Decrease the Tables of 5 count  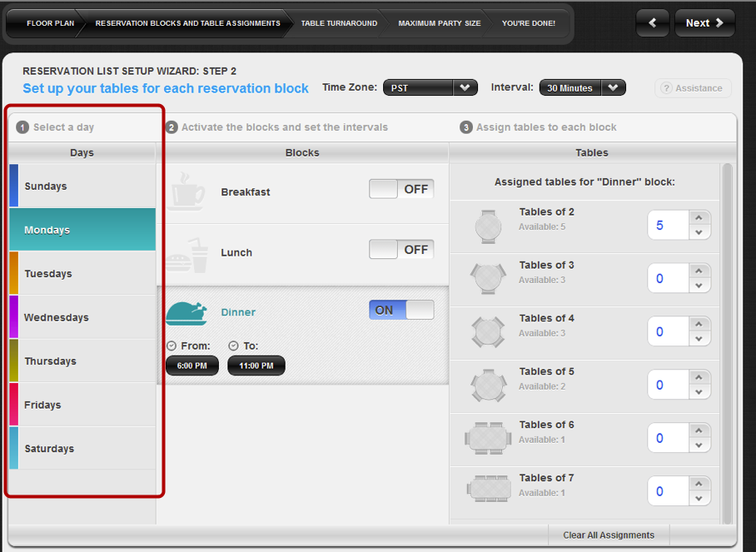pos(699,392)
